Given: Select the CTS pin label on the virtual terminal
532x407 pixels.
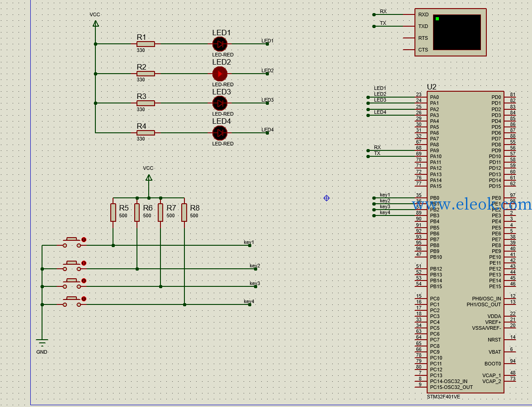Looking at the screenshot, I should coord(423,50).
